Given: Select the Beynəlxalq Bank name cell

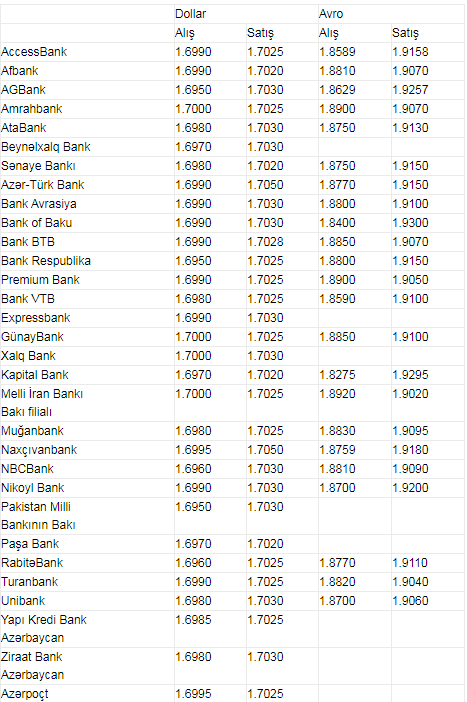Looking at the screenshot, I should pos(46,147).
